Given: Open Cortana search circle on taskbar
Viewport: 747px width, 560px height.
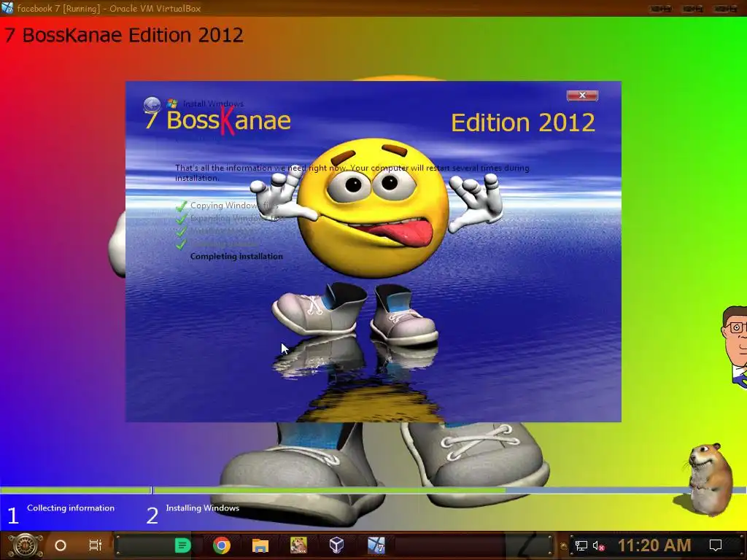Looking at the screenshot, I should click(x=61, y=545).
